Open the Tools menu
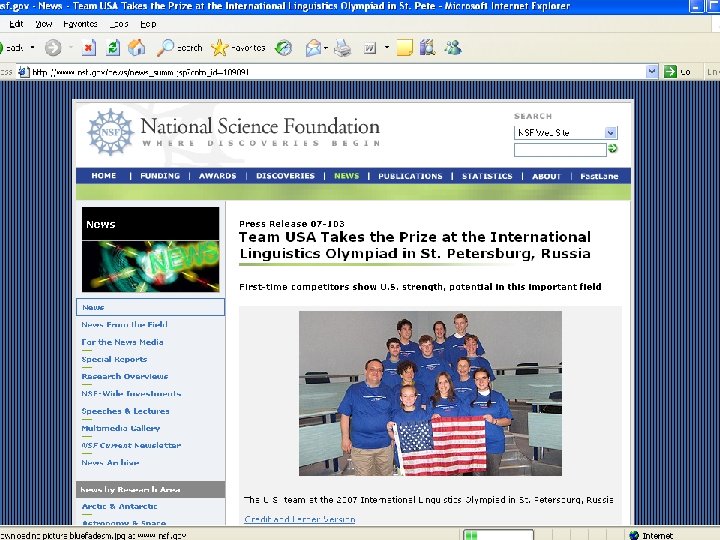720x540 pixels. tap(119, 24)
